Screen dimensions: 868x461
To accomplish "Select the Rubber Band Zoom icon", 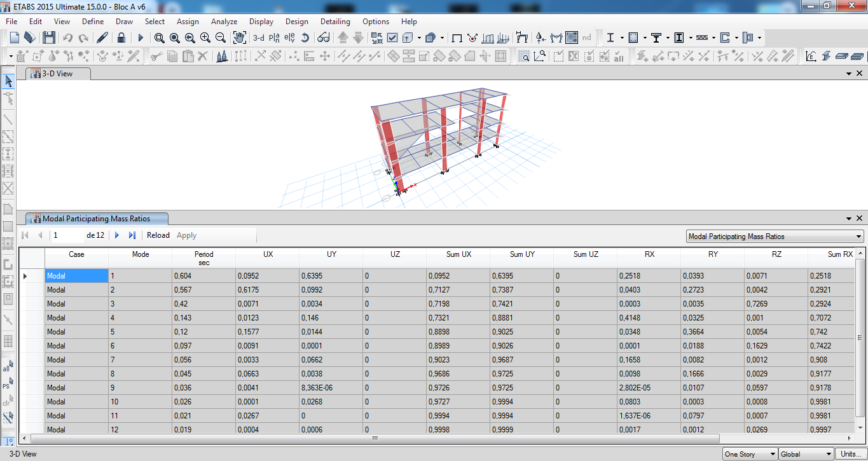I will point(160,38).
